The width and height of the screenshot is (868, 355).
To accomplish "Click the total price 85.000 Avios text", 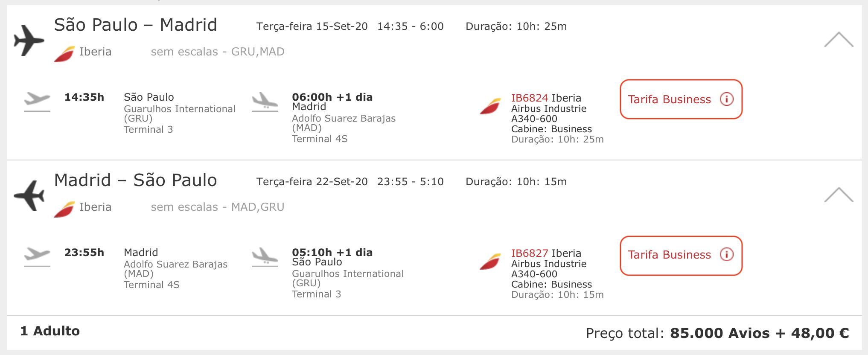I will (719, 333).
